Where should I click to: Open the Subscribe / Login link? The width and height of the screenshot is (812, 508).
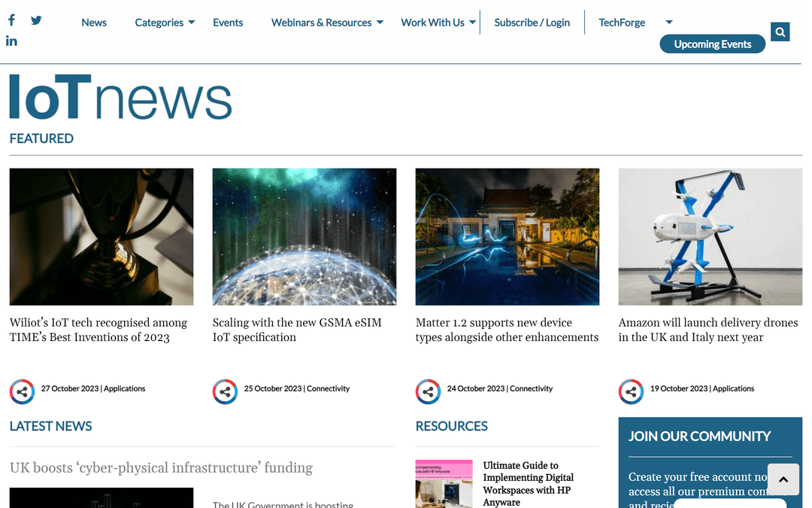(532, 23)
